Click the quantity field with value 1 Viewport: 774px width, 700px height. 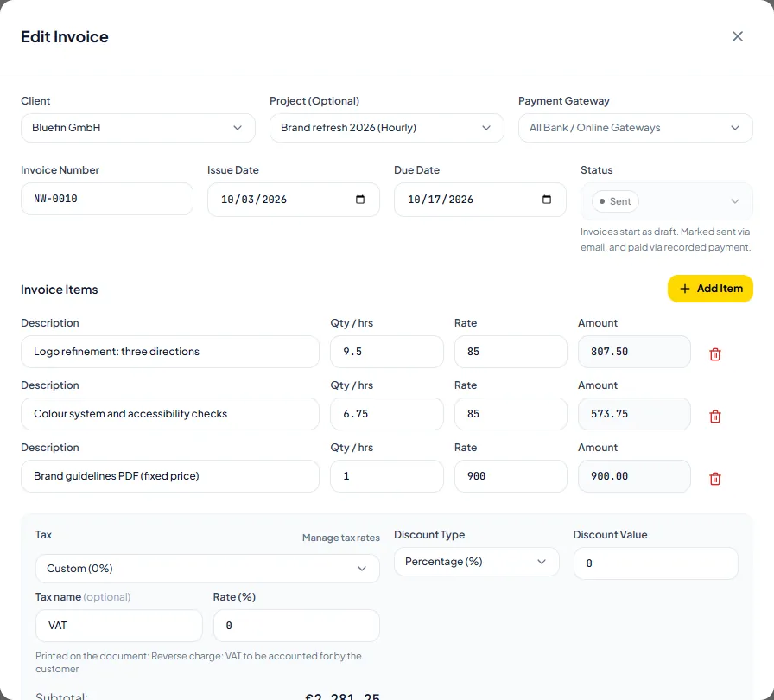[386, 476]
